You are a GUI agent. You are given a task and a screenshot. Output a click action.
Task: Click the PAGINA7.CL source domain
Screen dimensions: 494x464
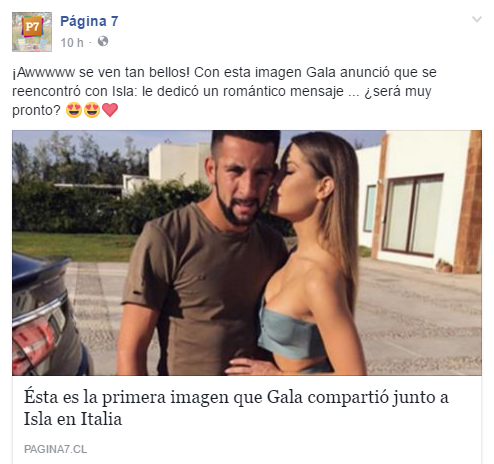(x=55, y=449)
